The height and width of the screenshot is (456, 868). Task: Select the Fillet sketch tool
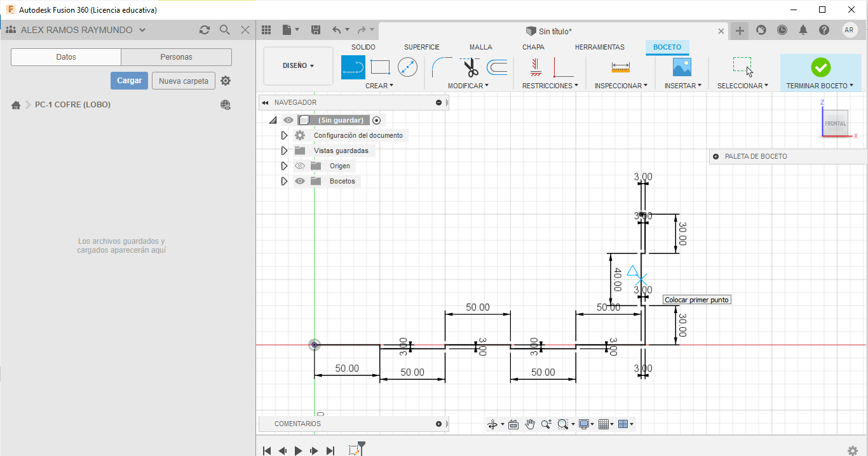click(442, 67)
